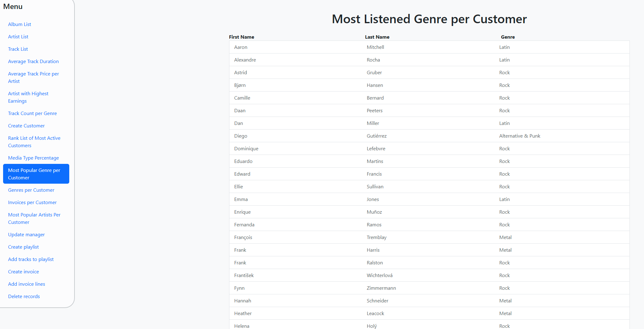Go to Genres per Customer
Screen dimensions: 644x329
[x=31, y=190]
